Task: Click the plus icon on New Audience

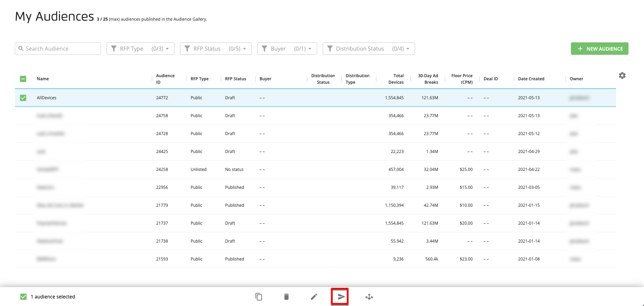Action: (580, 49)
